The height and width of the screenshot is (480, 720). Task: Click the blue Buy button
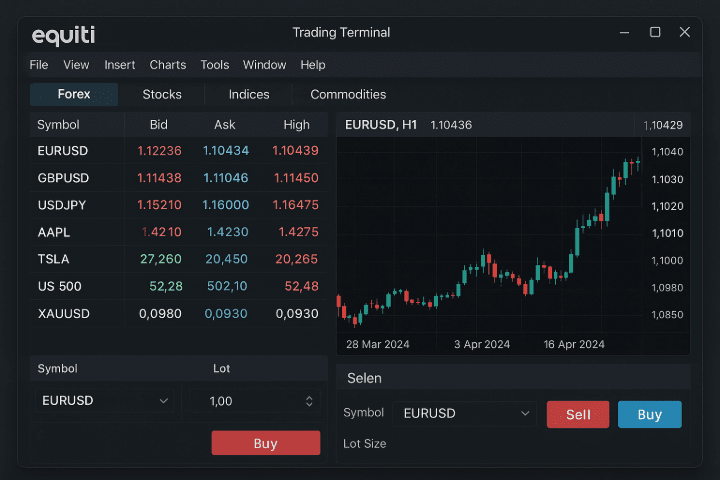click(x=650, y=414)
